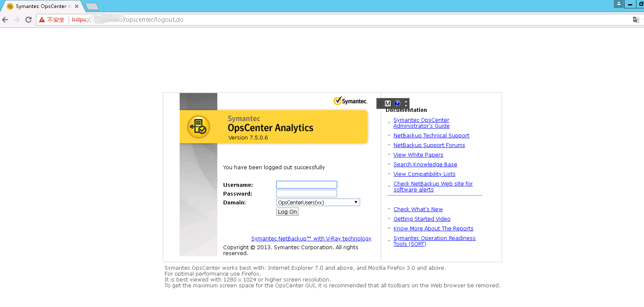Click View White Papers link

418,155
